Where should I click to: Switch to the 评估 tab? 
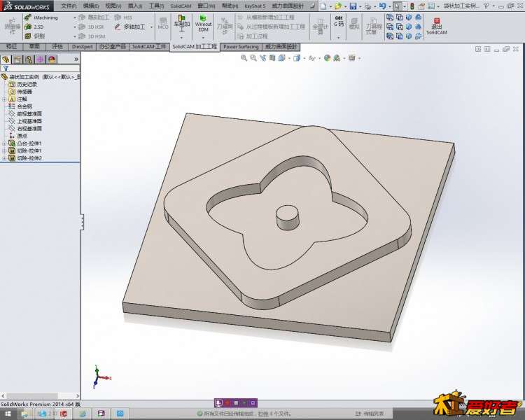(57, 47)
